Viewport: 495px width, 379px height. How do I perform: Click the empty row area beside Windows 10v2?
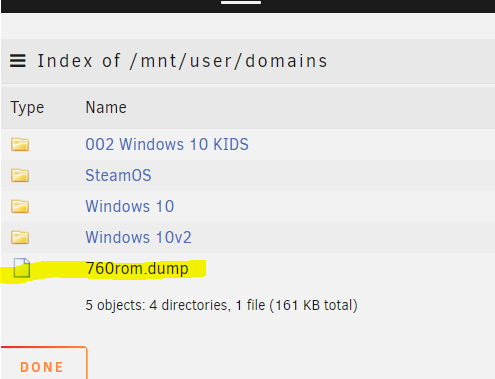pos(343,237)
